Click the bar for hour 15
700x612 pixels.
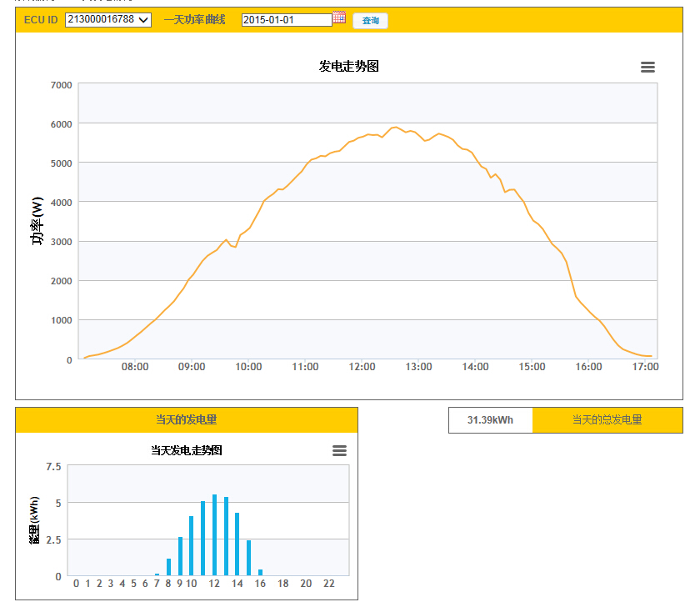248,558
